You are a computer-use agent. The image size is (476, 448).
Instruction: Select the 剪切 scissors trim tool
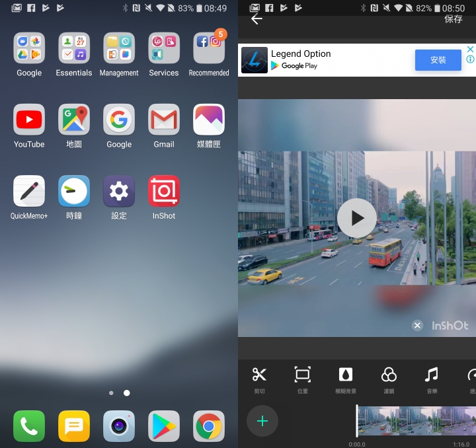[259, 380]
